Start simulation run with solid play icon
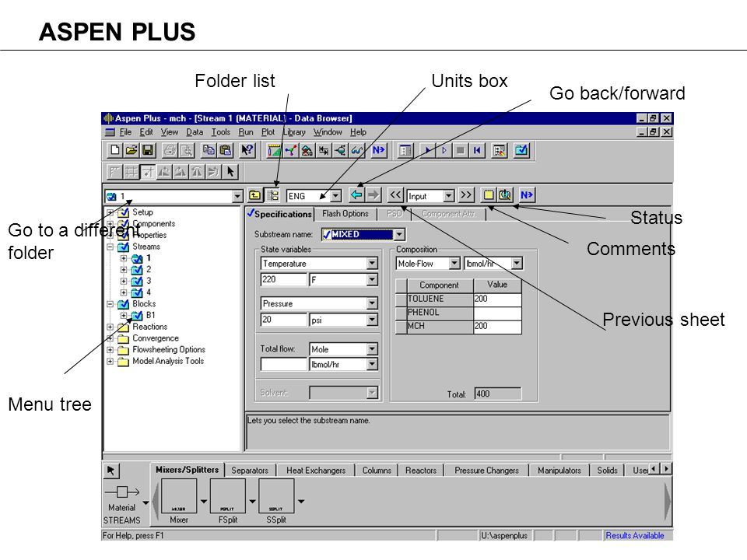 427,150
